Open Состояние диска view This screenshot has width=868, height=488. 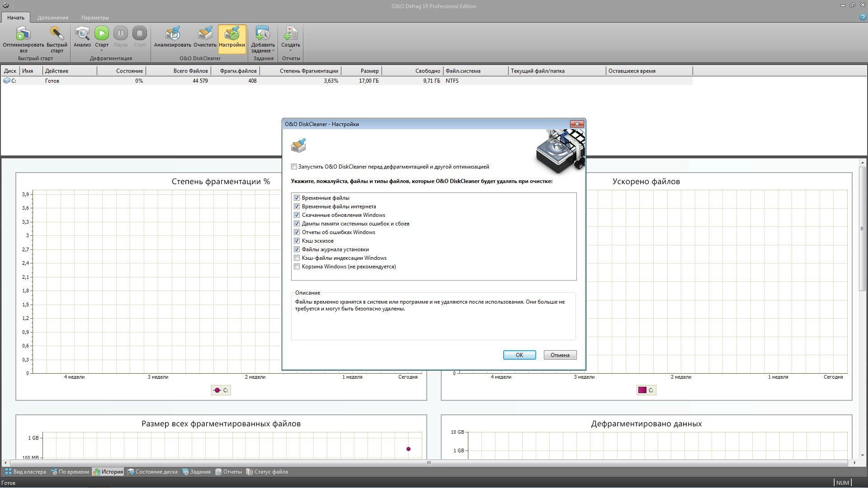pyautogui.click(x=152, y=472)
